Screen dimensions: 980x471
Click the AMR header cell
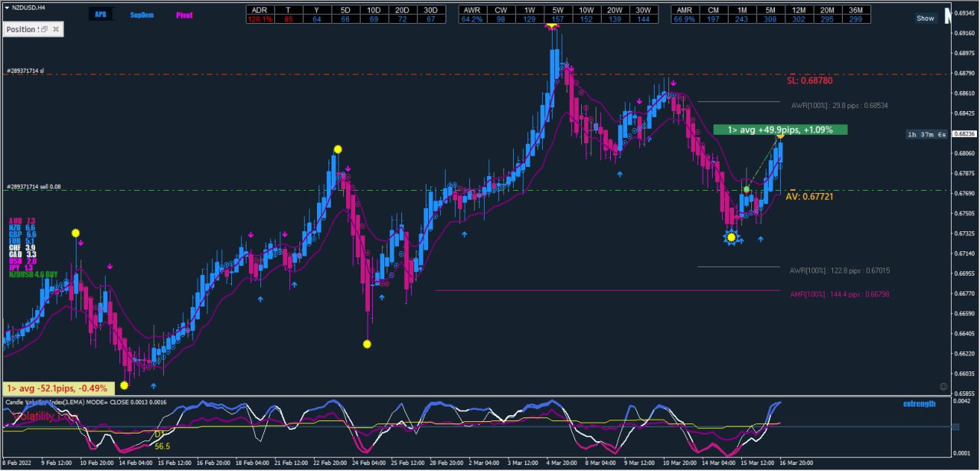click(x=684, y=10)
